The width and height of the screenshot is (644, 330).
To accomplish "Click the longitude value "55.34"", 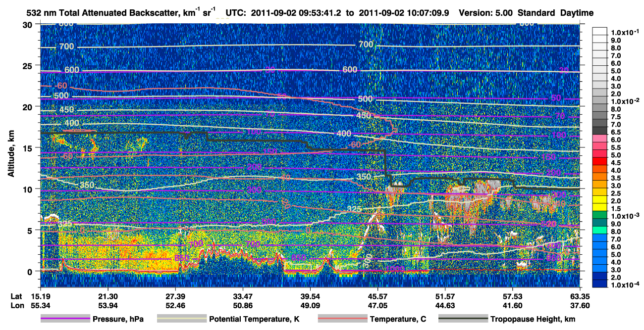I will tap(40, 306).
